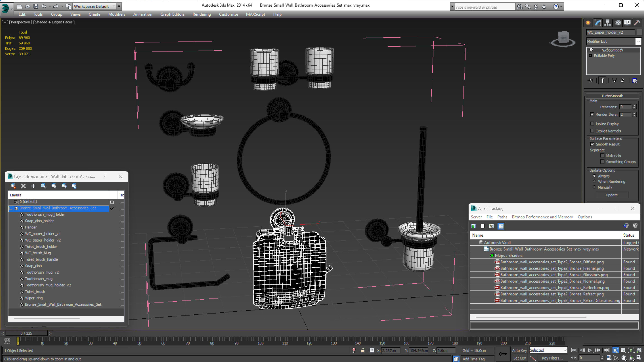
Task: Click the Redo arrow icon
Action: 56,6
